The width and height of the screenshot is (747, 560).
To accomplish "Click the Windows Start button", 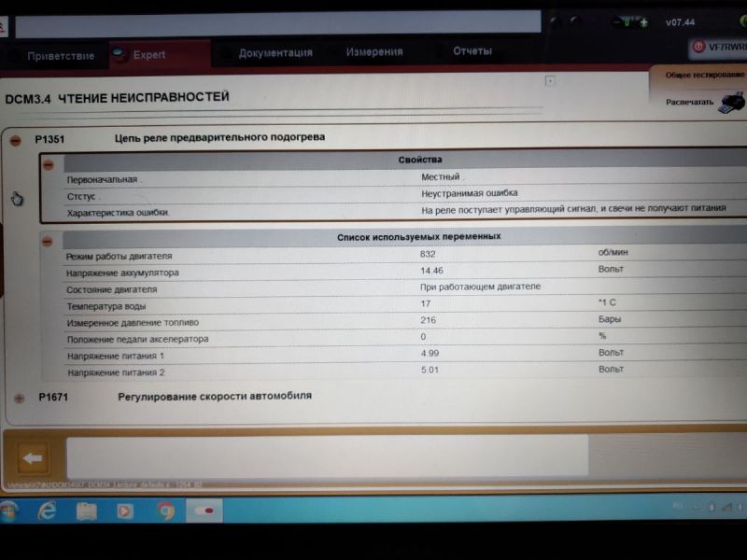I will 8,511.
